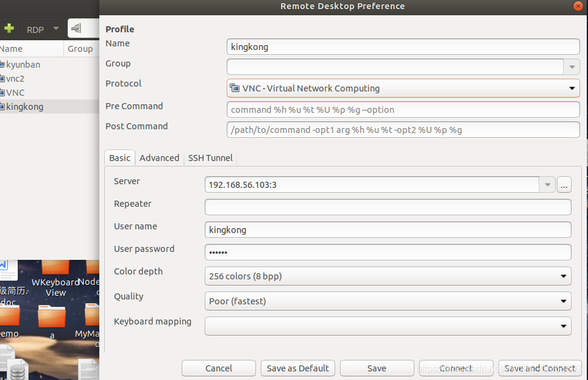Open the desktop folder named a
The height and width of the screenshot is (380, 588).
pos(52,322)
